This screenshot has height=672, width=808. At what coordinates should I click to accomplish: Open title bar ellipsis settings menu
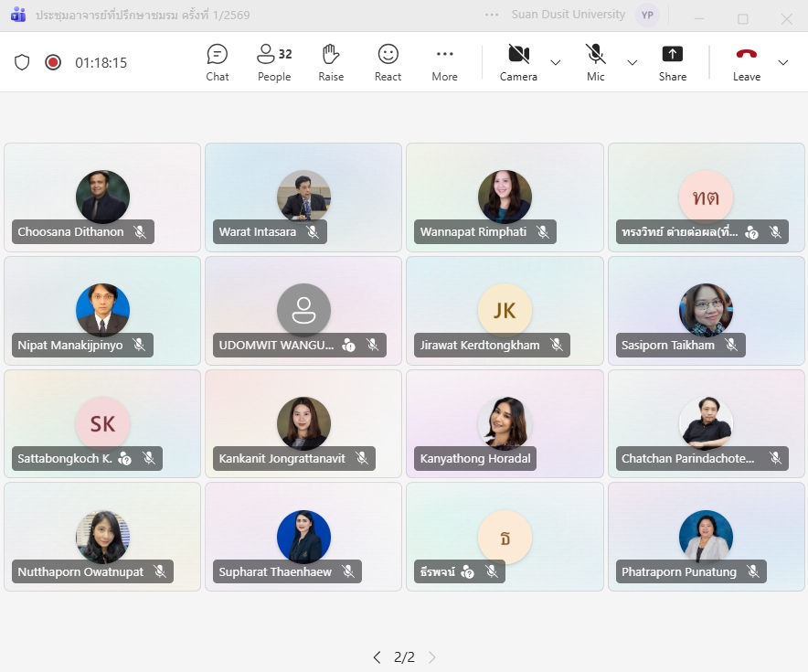point(492,15)
